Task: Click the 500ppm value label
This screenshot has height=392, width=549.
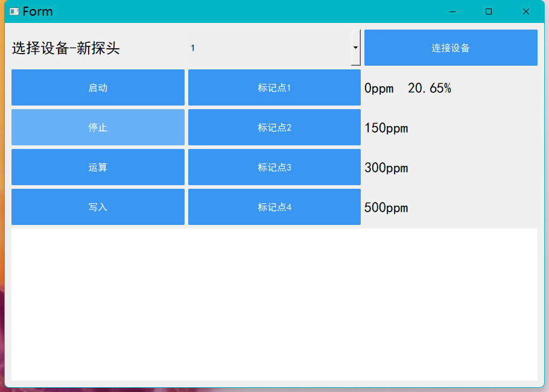Action: 386,207
